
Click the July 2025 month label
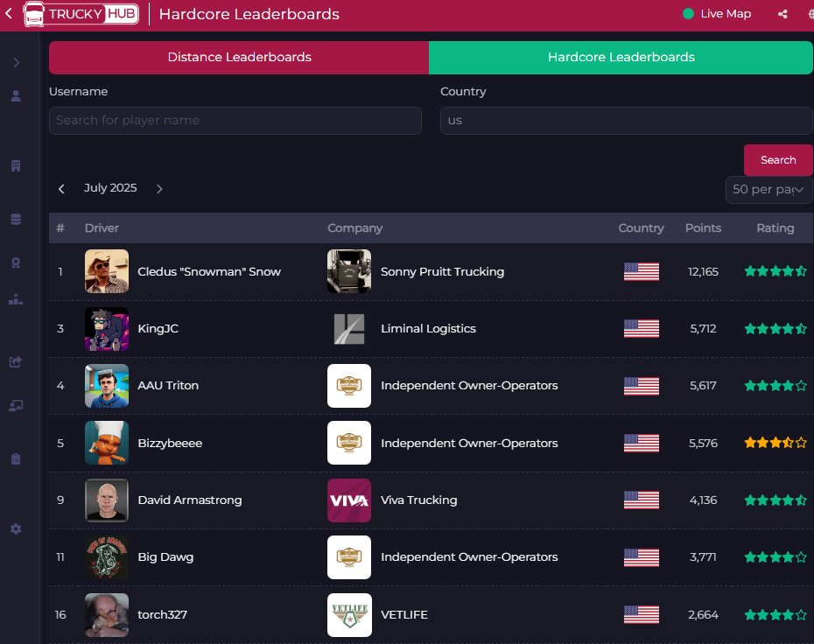[110, 188]
